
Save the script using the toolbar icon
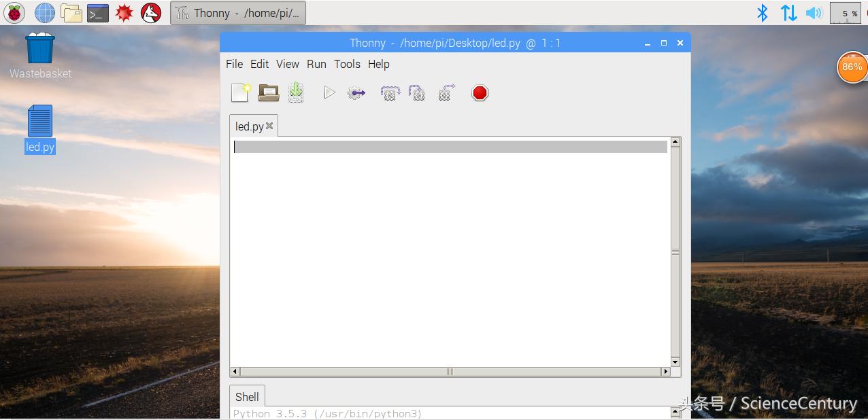click(296, 92)
